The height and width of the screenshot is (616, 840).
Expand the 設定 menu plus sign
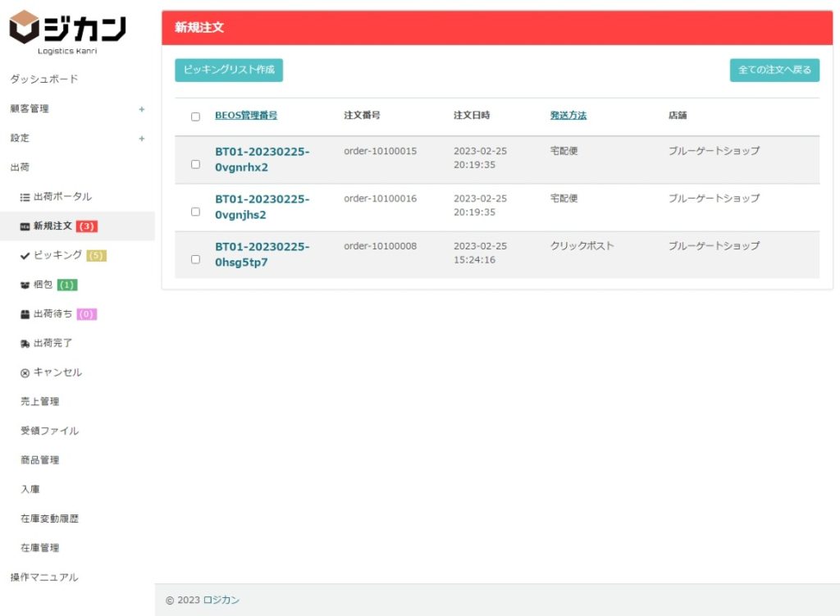141,139
